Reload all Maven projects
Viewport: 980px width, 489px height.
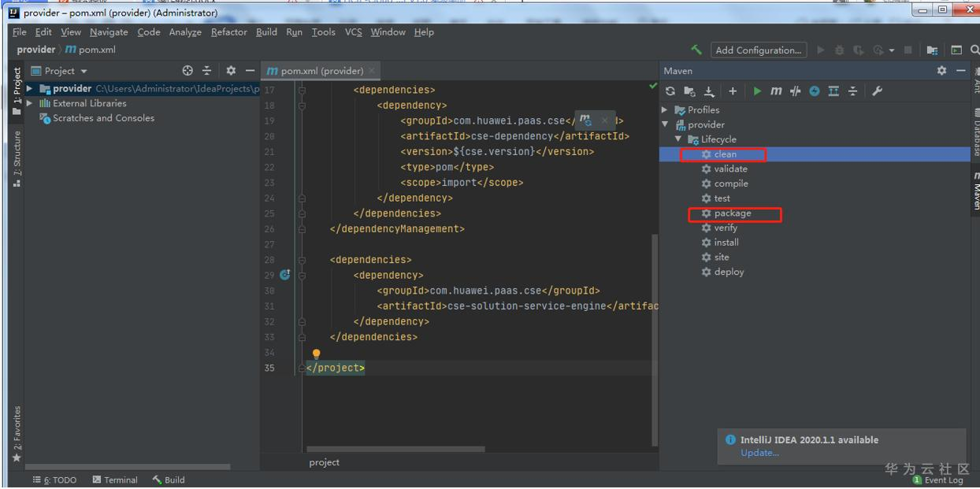coord(670,91)
